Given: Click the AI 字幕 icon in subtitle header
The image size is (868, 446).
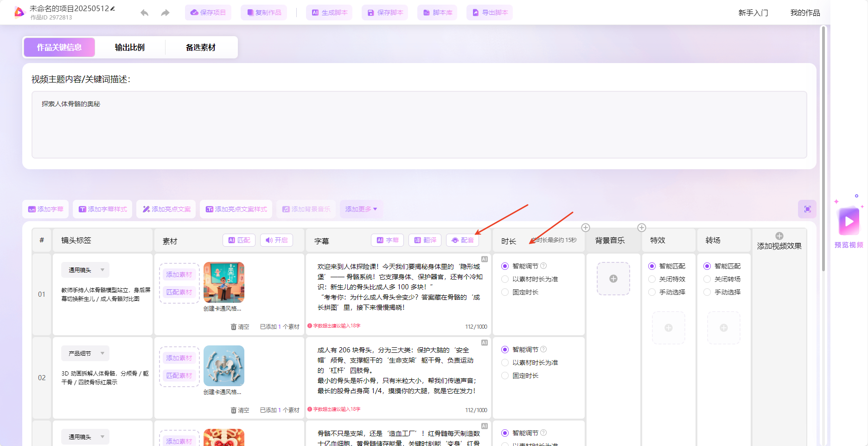Looking at the screenshot, I should point(387,240).
